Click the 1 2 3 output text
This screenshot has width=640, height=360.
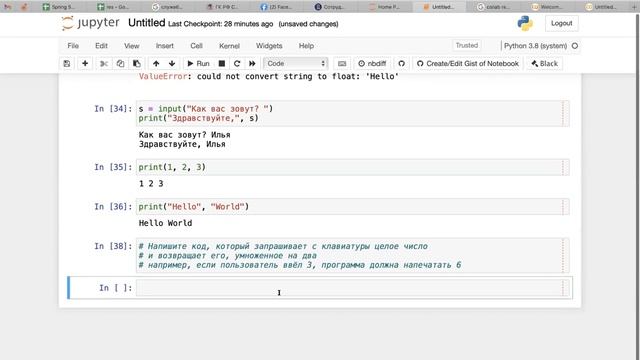151,184
